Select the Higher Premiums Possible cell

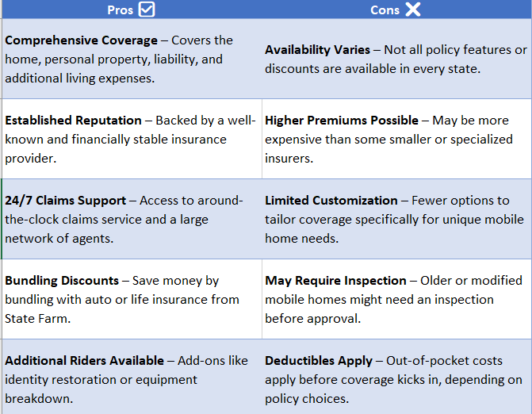coord(396,139)
